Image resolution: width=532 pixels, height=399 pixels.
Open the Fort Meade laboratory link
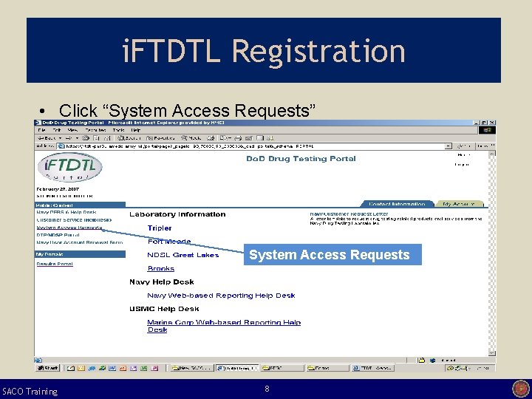click(169, 242)
